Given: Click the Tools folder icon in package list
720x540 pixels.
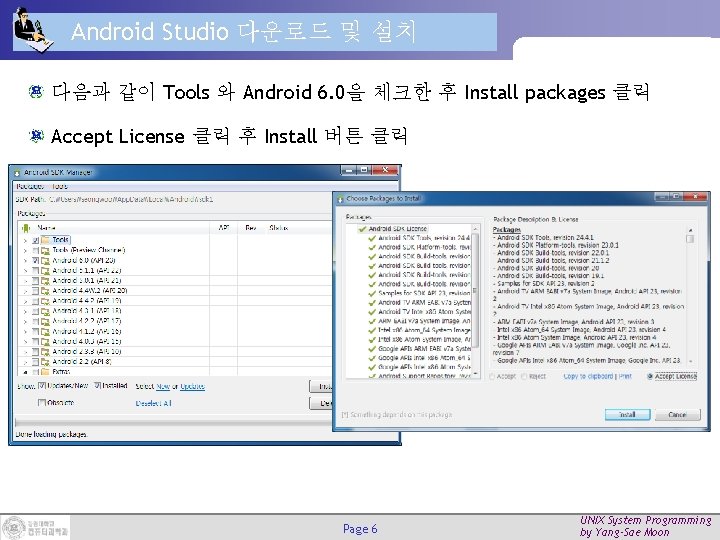Looking at the screenshot, I should [45, 240].
